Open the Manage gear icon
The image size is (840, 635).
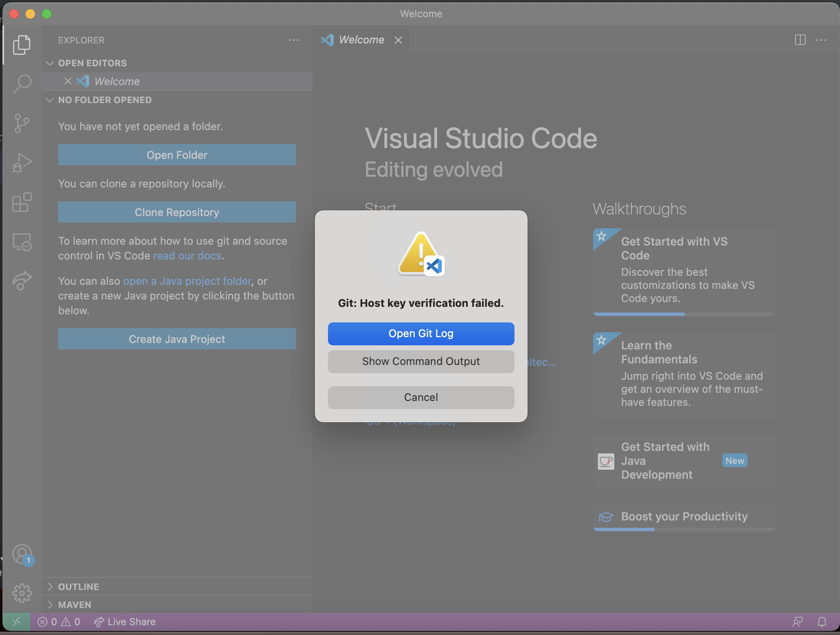22,593
